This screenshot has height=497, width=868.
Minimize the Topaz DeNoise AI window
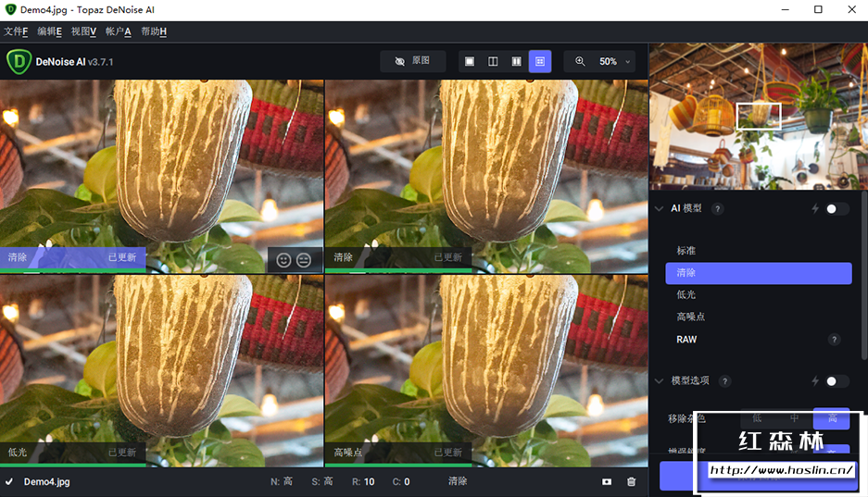[785, 9]
